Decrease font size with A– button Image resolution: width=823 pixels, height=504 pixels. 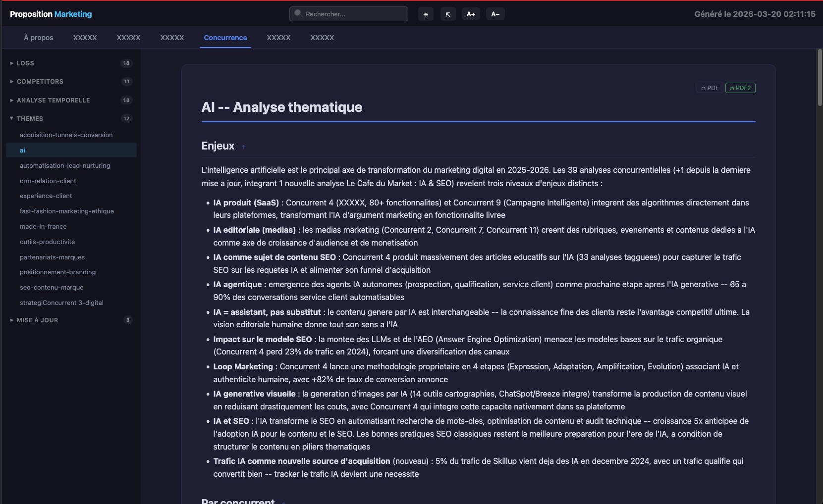(x=495, y=14)
